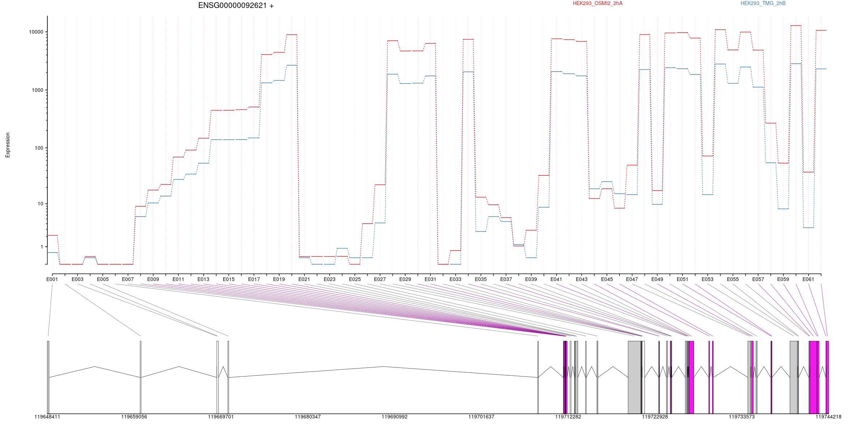Select exon label E017
The width and height of the screenshot is (868, 434).
click(x=254, y=280)
